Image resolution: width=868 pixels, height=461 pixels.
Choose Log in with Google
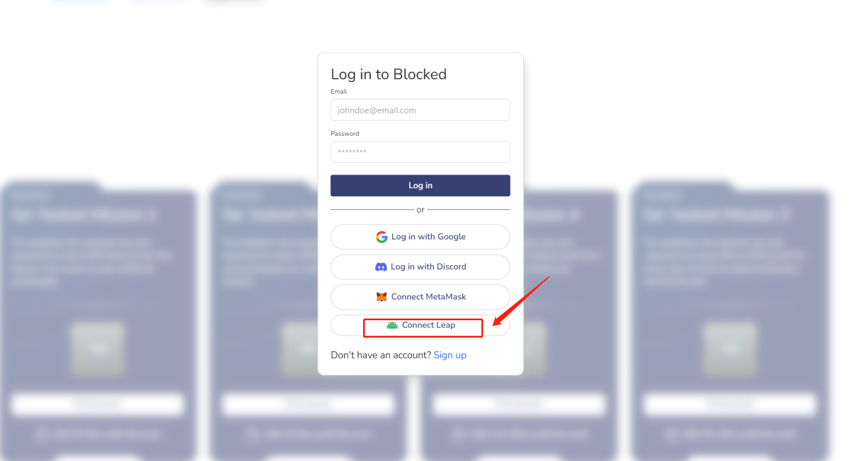pos(420,237)
